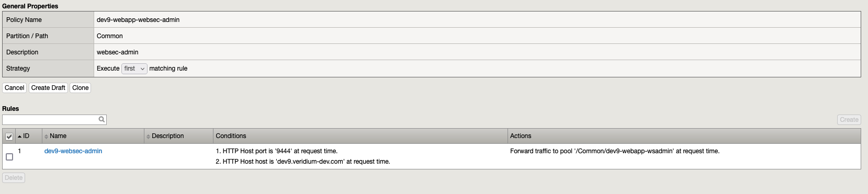Open the dev9-websec-admin rule link
The image size is (868, 194).
pyautogui.click(x=73, y=151)
